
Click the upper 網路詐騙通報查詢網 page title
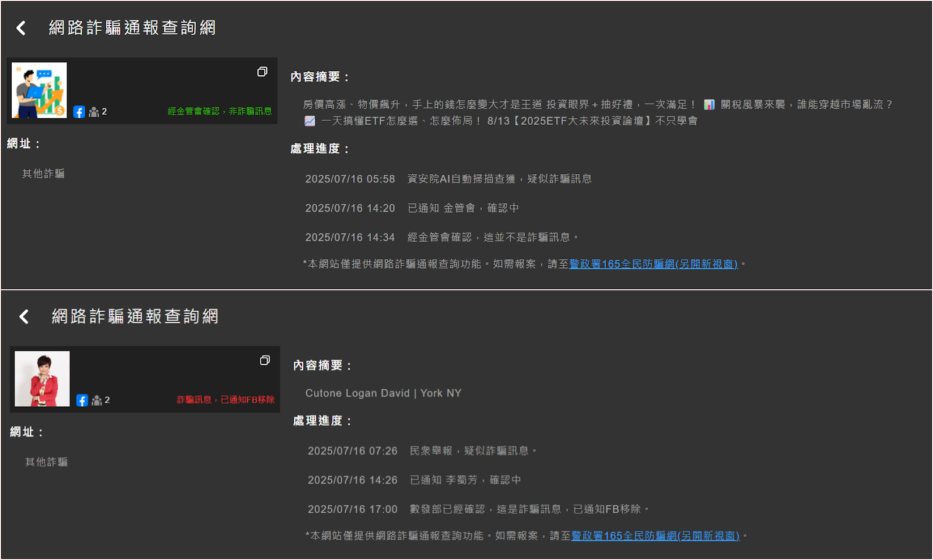[132, 28]
